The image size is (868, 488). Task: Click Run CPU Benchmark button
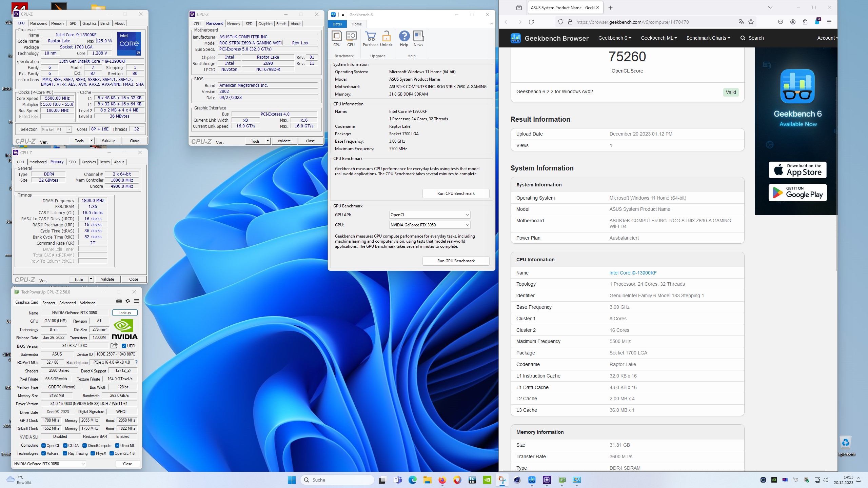click(456, 194)
